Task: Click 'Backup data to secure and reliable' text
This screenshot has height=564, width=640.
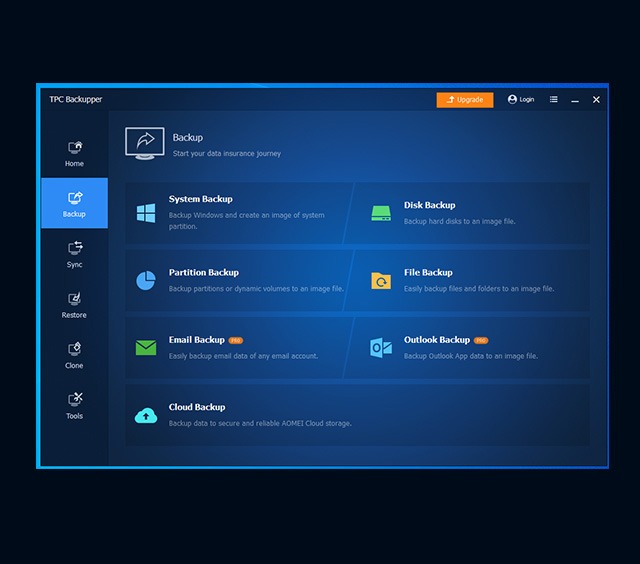Action: [x=260, y=423]
